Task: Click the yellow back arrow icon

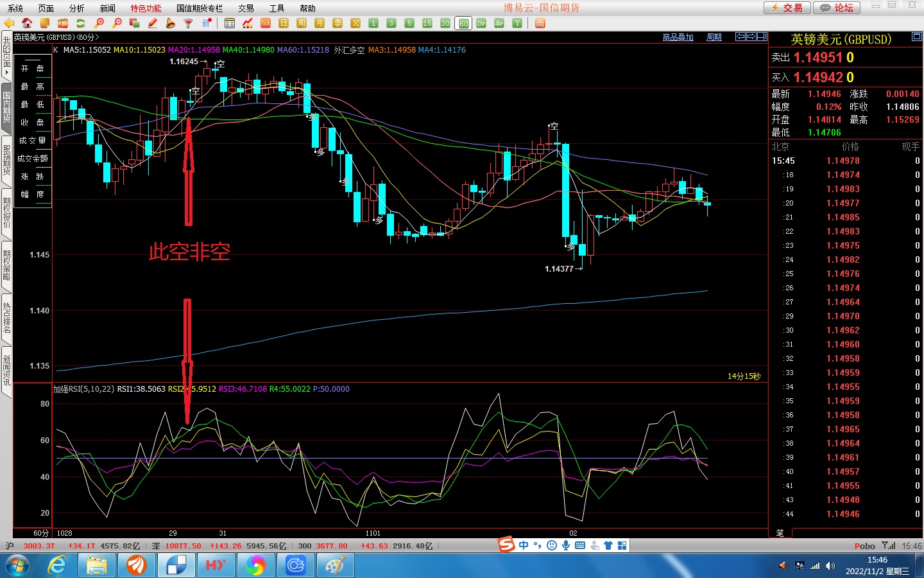Action: (x=9, y=23)
